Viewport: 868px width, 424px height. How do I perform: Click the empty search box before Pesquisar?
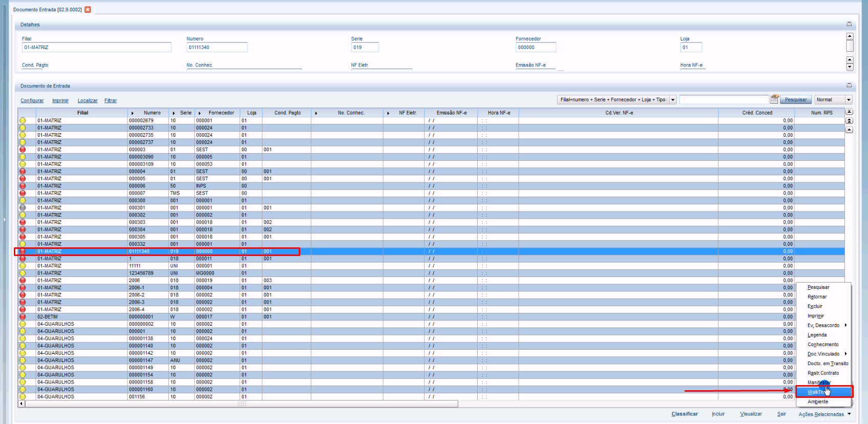point(724,100)
